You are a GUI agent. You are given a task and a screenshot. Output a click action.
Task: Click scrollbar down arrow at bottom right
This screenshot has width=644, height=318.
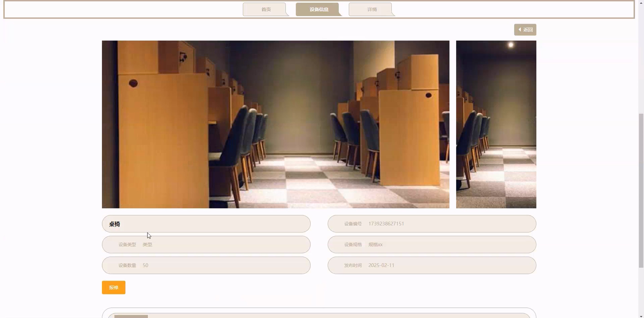click(x=641, y=316)
